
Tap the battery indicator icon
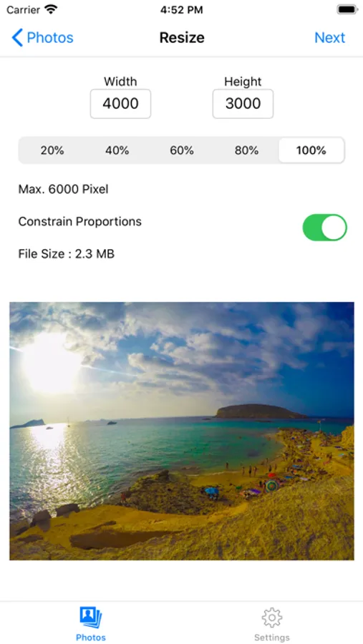pos(347,9)
